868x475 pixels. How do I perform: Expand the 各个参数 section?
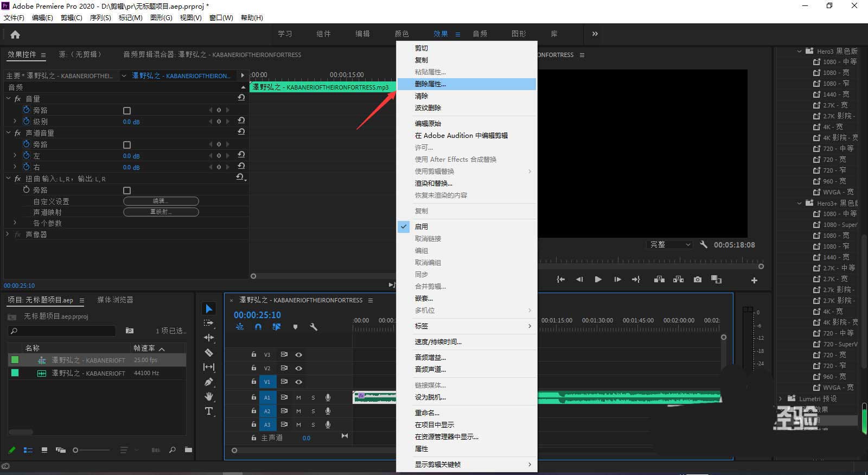(x=15, y=223)
